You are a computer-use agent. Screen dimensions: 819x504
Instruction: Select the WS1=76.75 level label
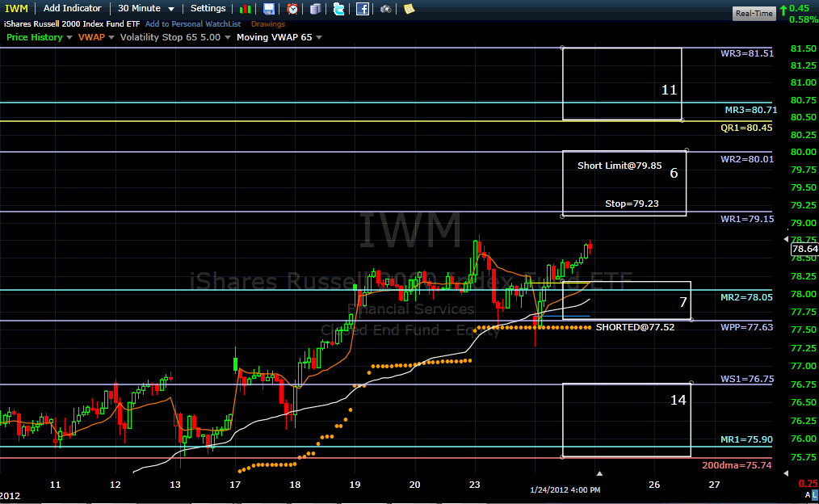pos(747,379)
